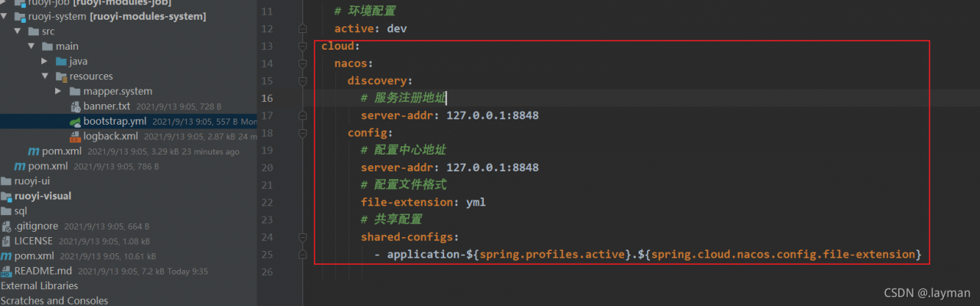This screenshot has width=980, height=306.
Task: Click the resources folder icon
Action: [60, 76]
